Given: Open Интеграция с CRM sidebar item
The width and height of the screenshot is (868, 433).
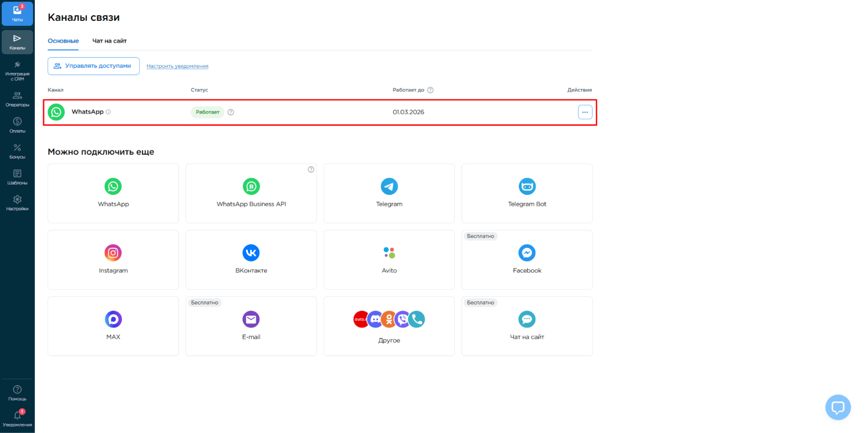Looking at the screenshot, I should tap(17, 71).
